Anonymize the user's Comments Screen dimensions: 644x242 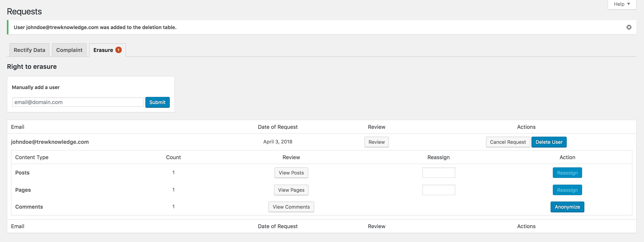[567, 207]
